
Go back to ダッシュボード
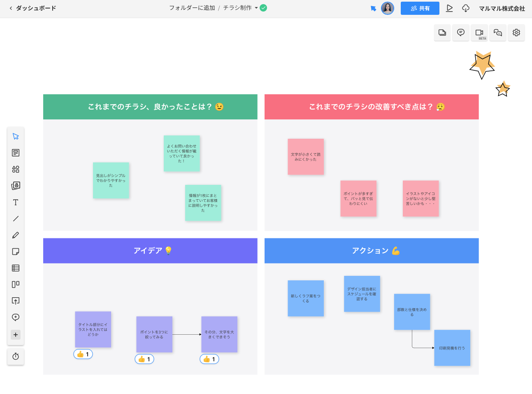33,8
